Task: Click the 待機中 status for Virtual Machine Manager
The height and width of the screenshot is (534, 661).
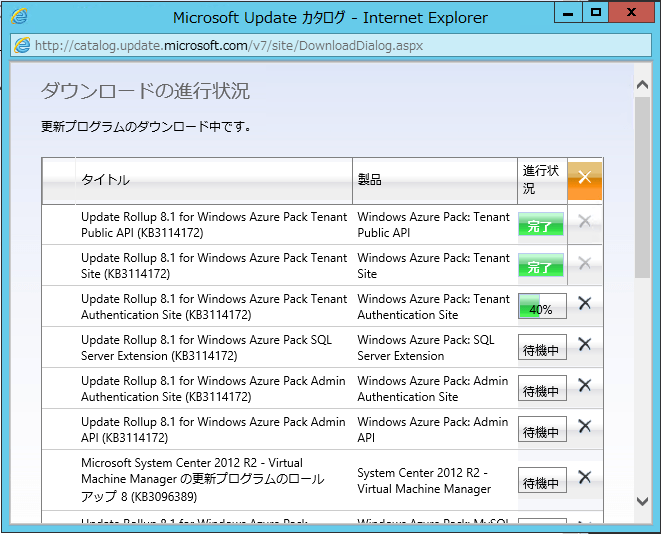Action: (542, 480)
